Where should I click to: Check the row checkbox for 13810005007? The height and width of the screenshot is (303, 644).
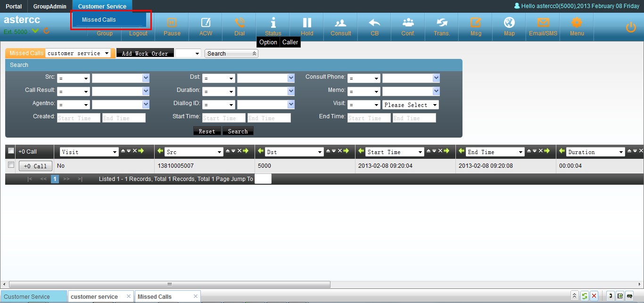click(11, 165)
